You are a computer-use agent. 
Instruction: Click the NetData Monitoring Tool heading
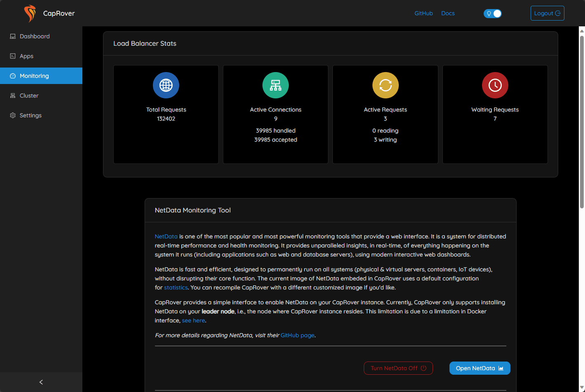[x=193, y=210]
